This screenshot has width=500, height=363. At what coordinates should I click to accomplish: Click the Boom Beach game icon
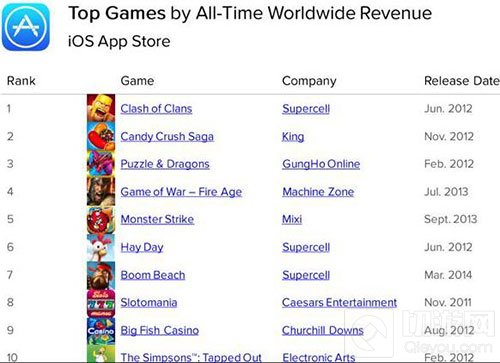pos(101,275)
